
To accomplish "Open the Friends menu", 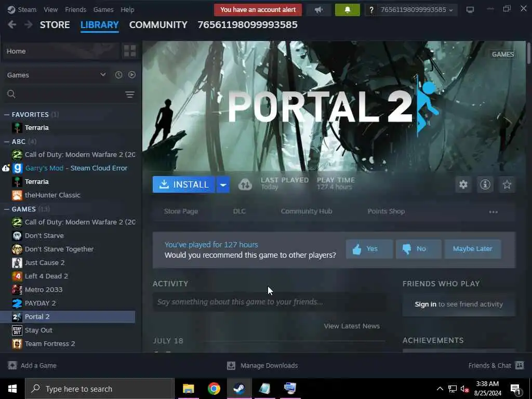I will [x=75, y=9].
